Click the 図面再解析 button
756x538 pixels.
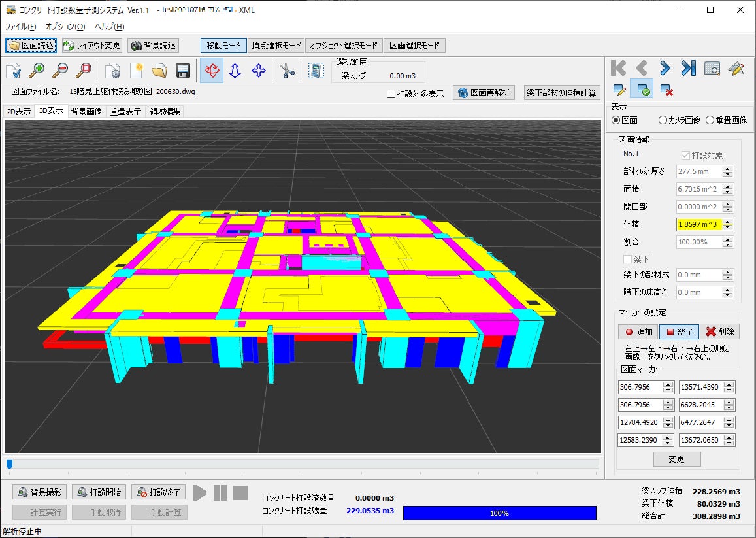point(484,93)
